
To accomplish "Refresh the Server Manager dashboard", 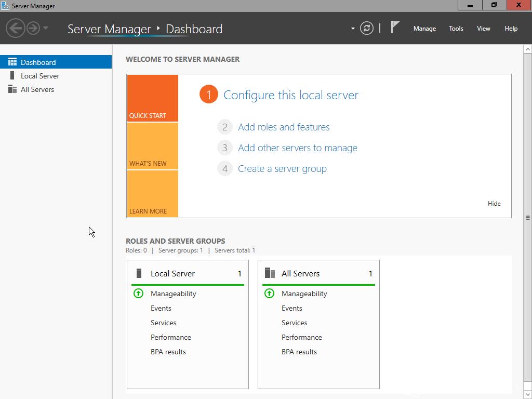I will pos(366,28).
